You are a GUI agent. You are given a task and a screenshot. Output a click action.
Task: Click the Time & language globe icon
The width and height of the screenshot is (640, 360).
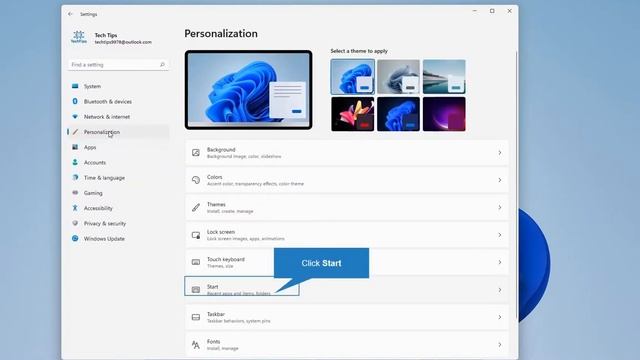coord(75,178)
